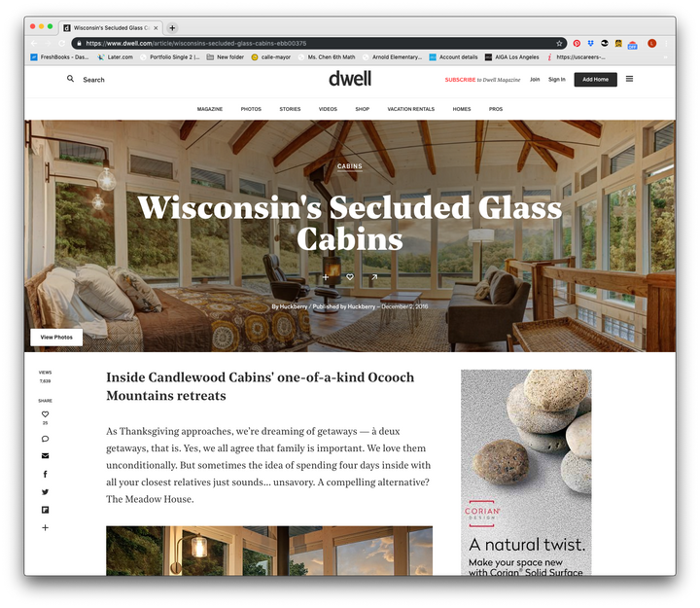
Task: Open comments via speech bubble icon
Action: (x=45, y=439)
